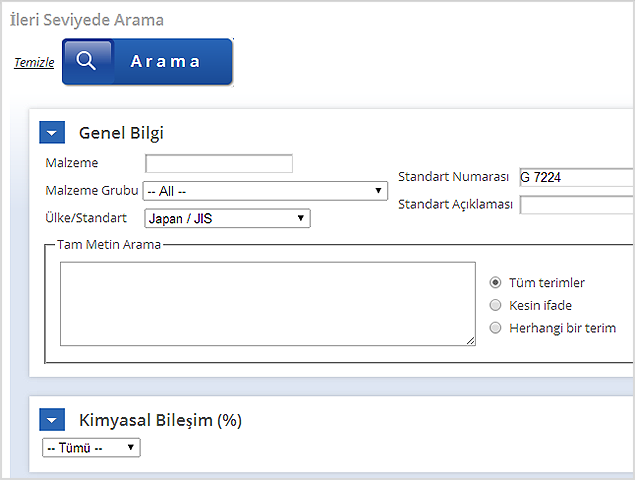Click the Standart Açıklaması label
The image size is (635, 480).
pos(455,204)
